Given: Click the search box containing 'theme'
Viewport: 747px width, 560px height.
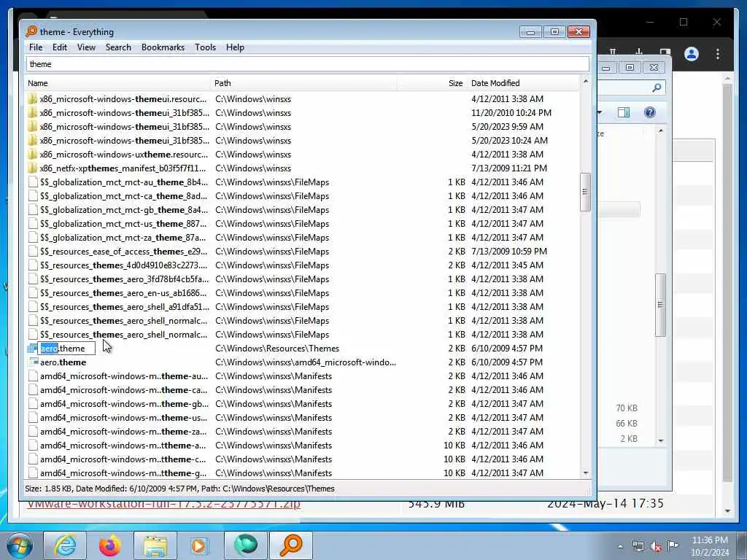Looking at the screenshot, I should (307, 64).
